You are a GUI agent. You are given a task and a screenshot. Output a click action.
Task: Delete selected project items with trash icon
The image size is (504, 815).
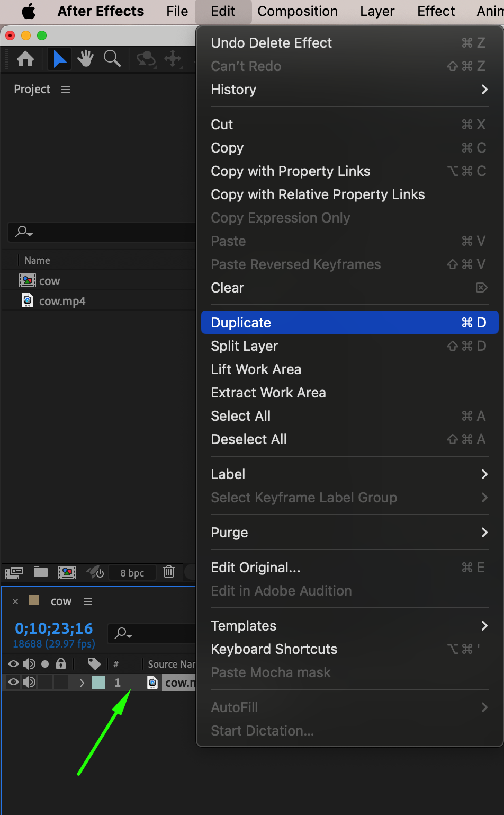pyautogui.click(x=169, y=572)
